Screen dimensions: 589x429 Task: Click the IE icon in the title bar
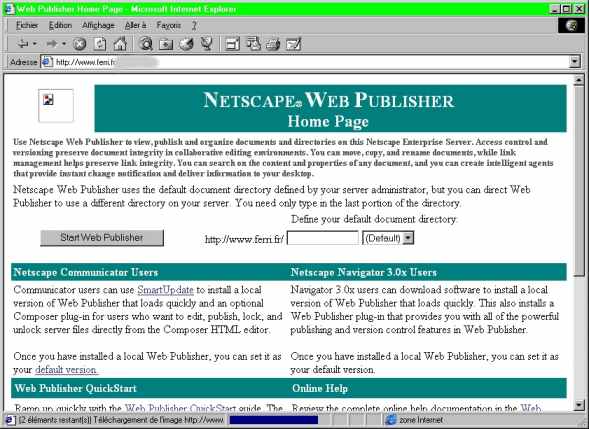coord(9,9)
